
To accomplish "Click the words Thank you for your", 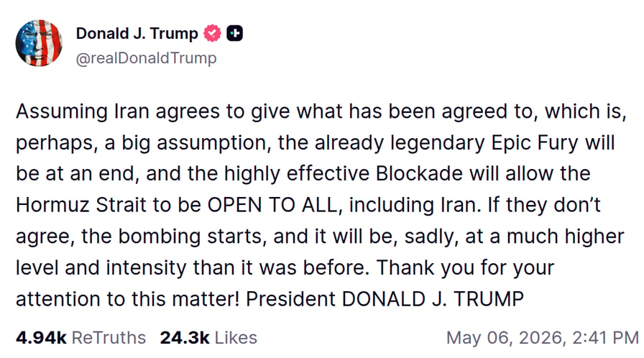I will [x=465, y=268].
